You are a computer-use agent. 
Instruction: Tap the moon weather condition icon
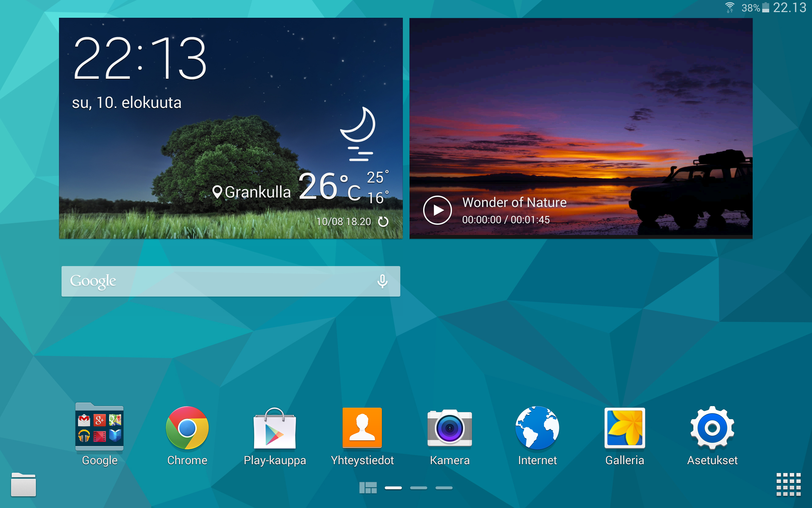click(358, 134)
